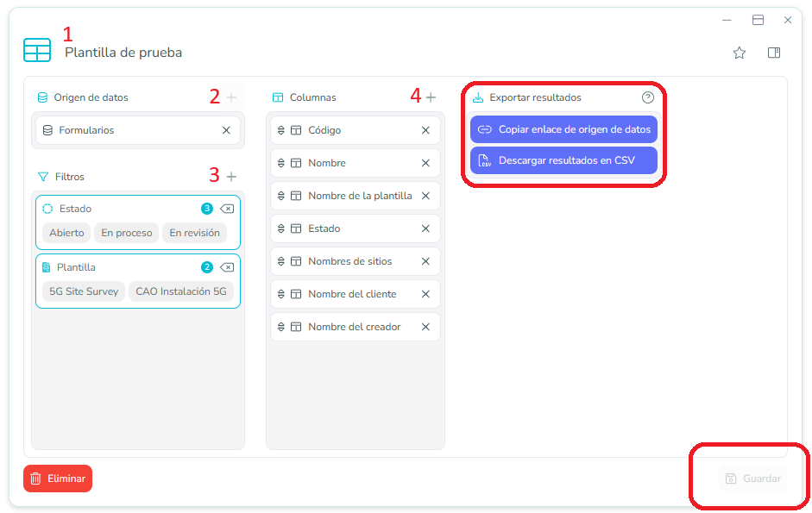The image size is (812, 513).
Task: Remove Nombre de la plantilla column
Action: pos(425,196)
